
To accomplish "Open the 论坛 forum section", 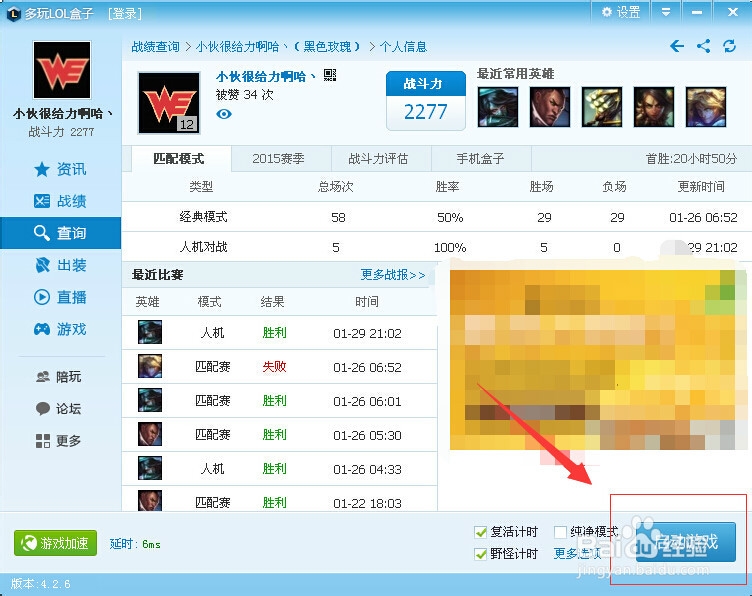I will click(x=59, y=409).
